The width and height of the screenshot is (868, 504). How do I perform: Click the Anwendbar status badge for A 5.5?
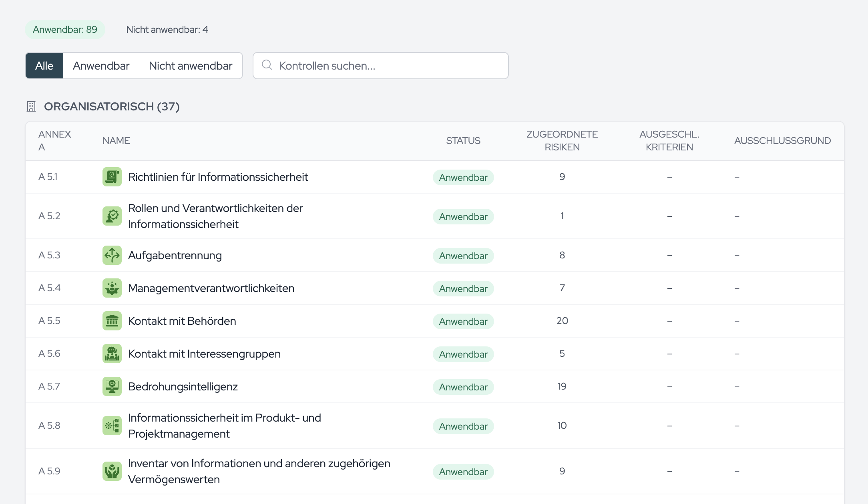click(463, 321)
